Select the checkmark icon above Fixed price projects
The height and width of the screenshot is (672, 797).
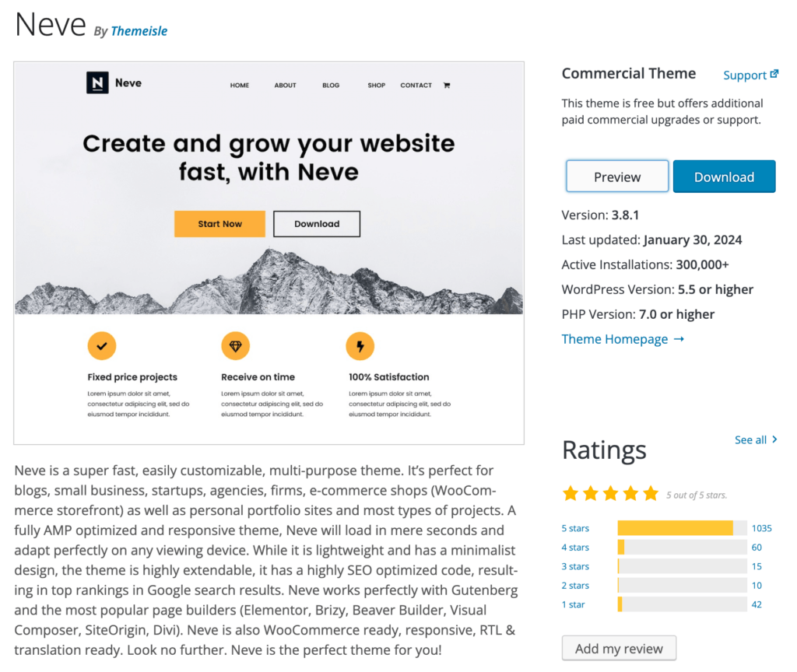[102, 345]
